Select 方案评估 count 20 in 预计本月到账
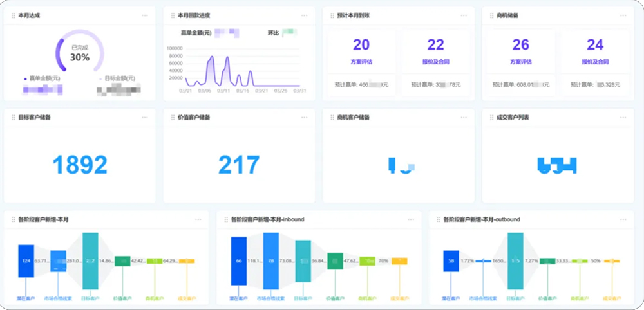The height and width of the screenshot is (310, 644). coord(361,45)
